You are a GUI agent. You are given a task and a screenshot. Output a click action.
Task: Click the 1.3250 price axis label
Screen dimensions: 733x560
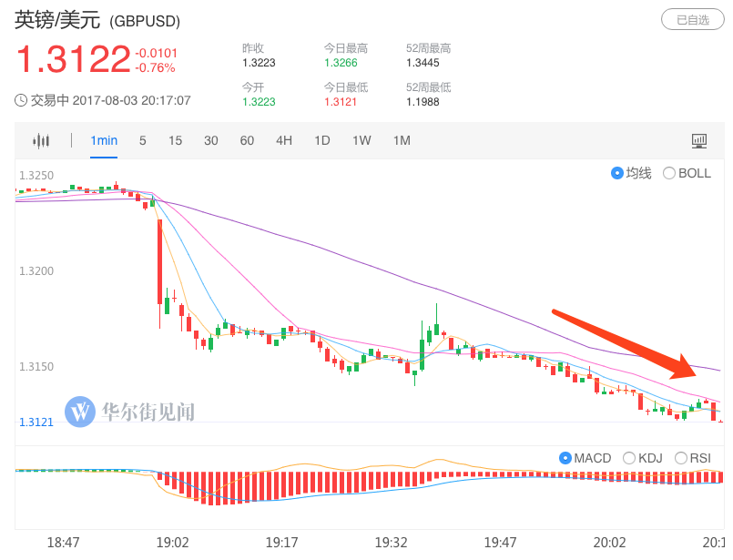[36, 176]
